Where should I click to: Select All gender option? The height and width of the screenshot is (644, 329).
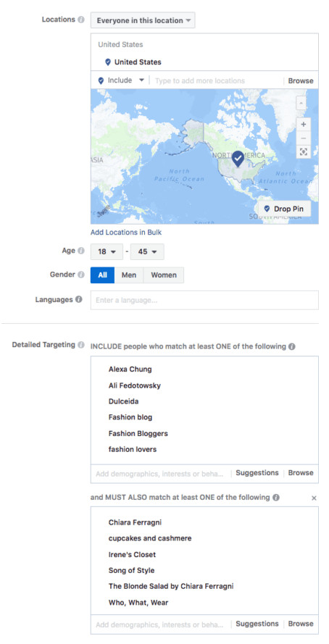103,275
